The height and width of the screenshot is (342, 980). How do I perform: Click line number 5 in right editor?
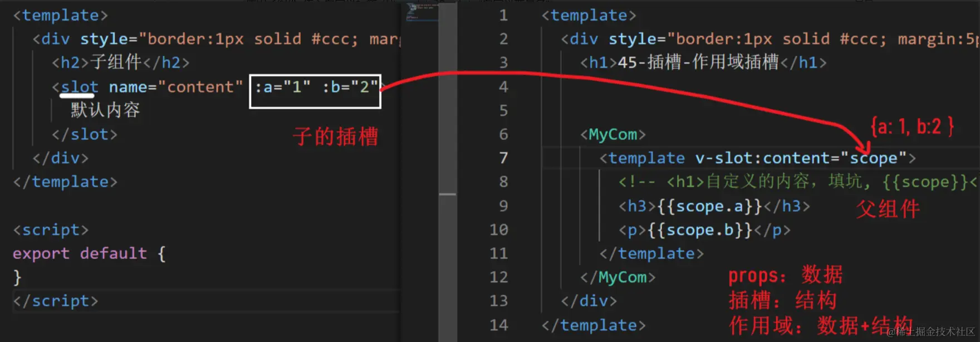pyautogui.click(x=503, y=110)
